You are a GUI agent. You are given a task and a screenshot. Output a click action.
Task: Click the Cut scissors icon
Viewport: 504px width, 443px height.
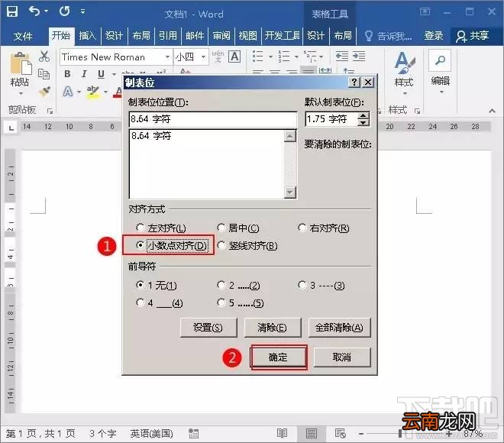(x=44, y=57)
